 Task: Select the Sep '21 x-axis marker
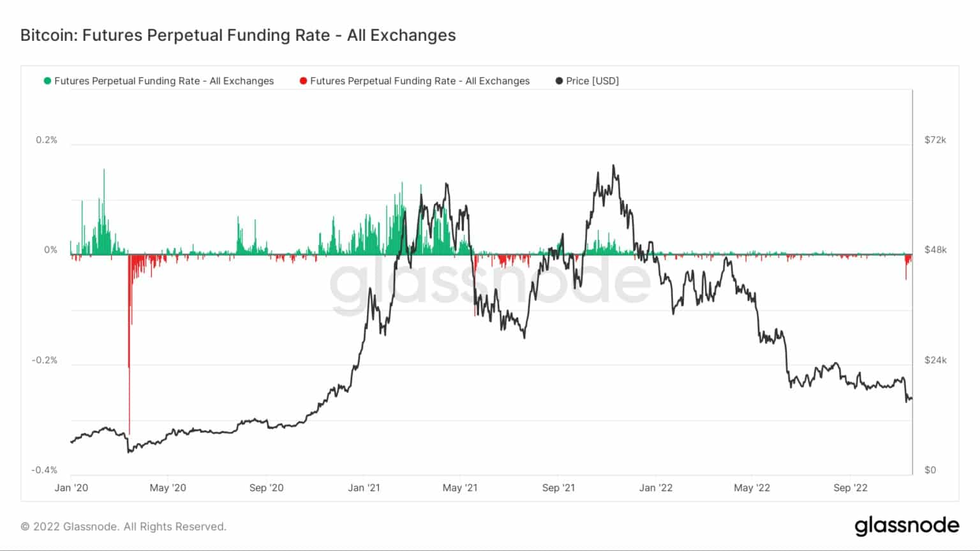tap(558, 488)
